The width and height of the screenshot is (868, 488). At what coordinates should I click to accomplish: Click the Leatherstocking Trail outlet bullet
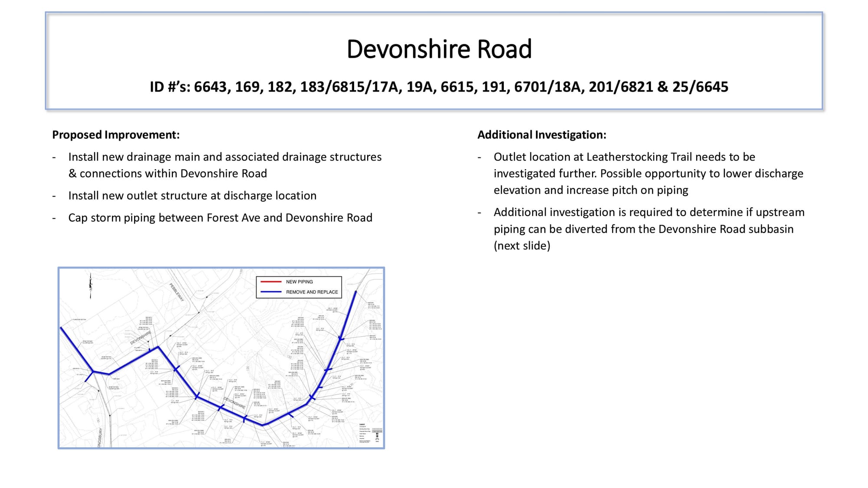(x=648, y=174)
